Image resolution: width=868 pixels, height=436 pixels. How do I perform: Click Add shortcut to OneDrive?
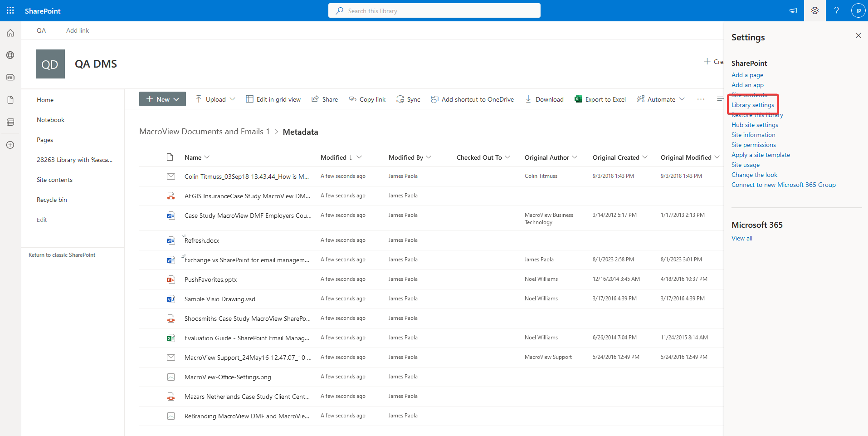472,99
